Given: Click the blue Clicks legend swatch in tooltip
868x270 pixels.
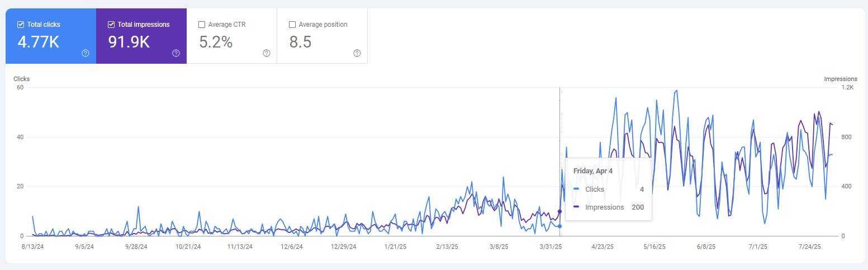Looking at the screenshot, I should (577, 190).
